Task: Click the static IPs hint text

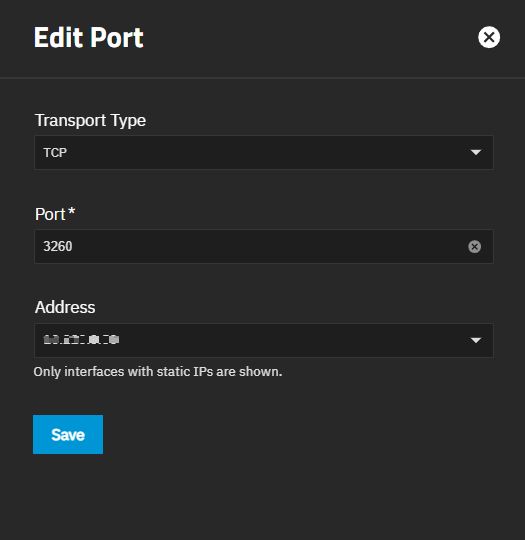Action: point(158,372)
